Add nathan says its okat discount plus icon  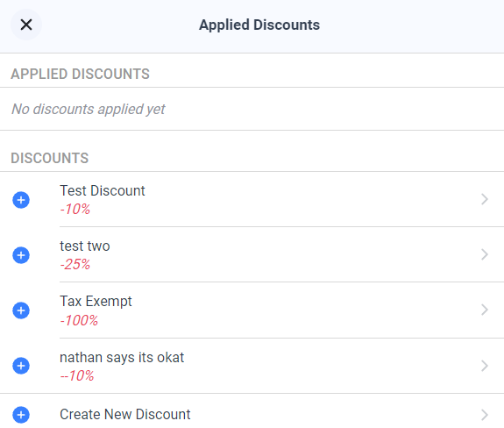click(x=21, y=366)
